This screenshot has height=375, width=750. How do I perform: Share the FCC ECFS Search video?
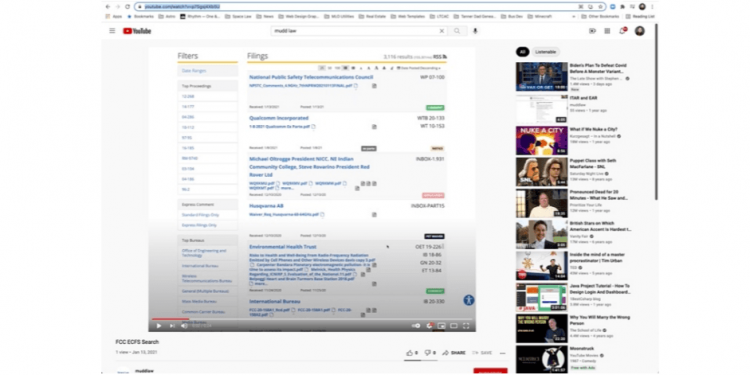coord(454,353)
